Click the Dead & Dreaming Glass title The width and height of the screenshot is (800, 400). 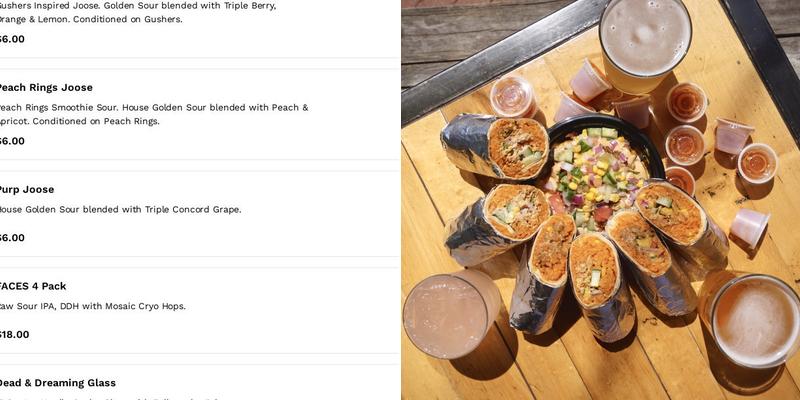coord(57,383)
